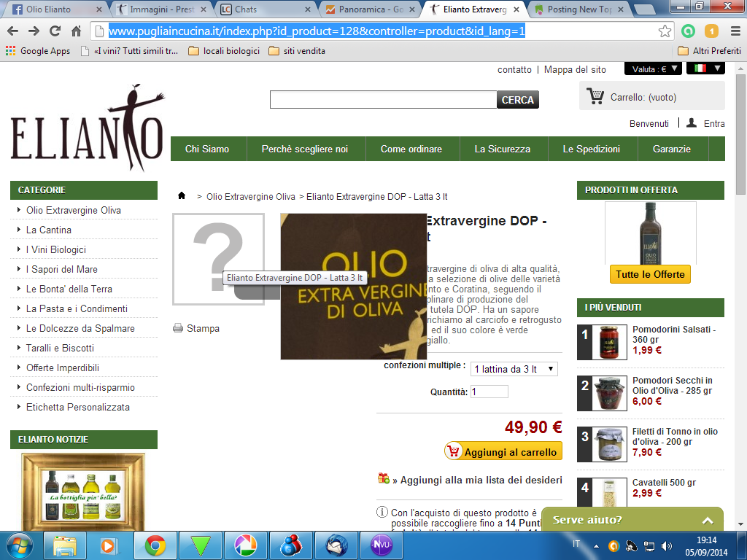Open Offerte Imperdibili category
Viewport: 747px width, 560px height.
[x=63, y=367]
